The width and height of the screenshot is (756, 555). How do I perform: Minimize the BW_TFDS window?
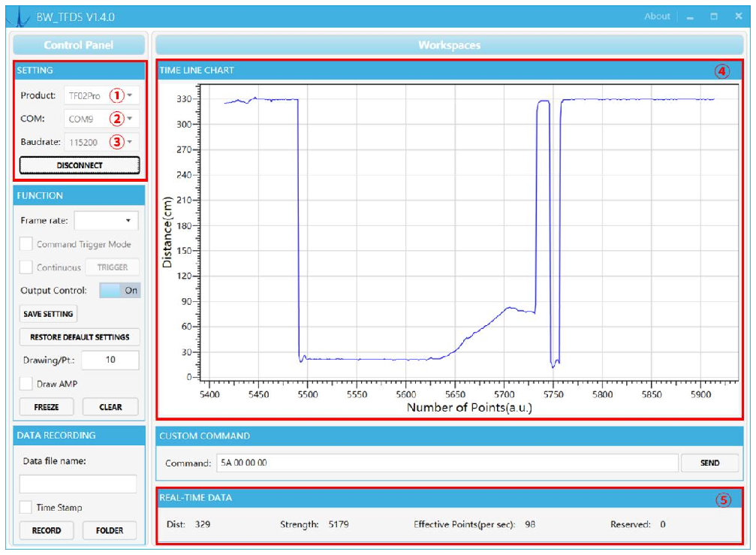tap(690, 17)
